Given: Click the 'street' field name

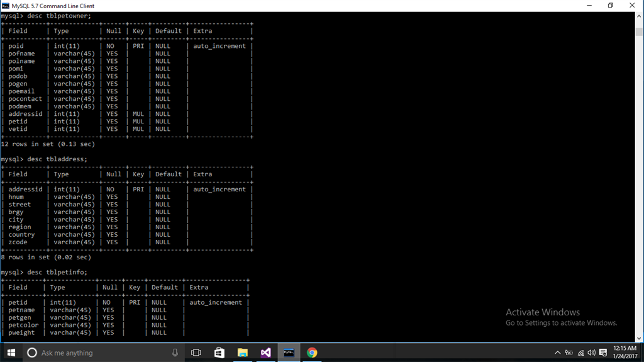Looking at the screenshot, I should click(19, 204).
